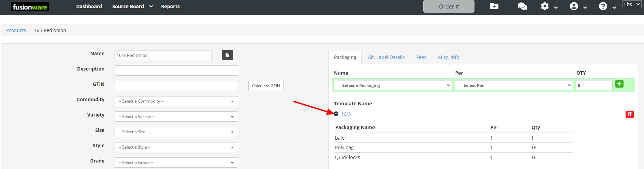Open the chat messages icon
The height and width of the screenshot is (169, 644).
tap(522, 6)
